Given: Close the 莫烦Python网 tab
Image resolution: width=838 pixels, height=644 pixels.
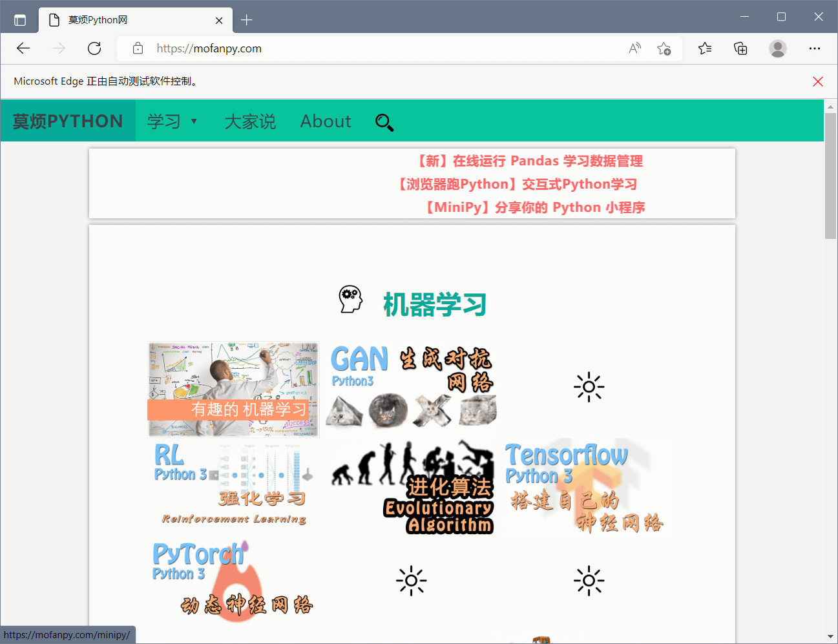Looking at the screenshot, I should (219, 20).
